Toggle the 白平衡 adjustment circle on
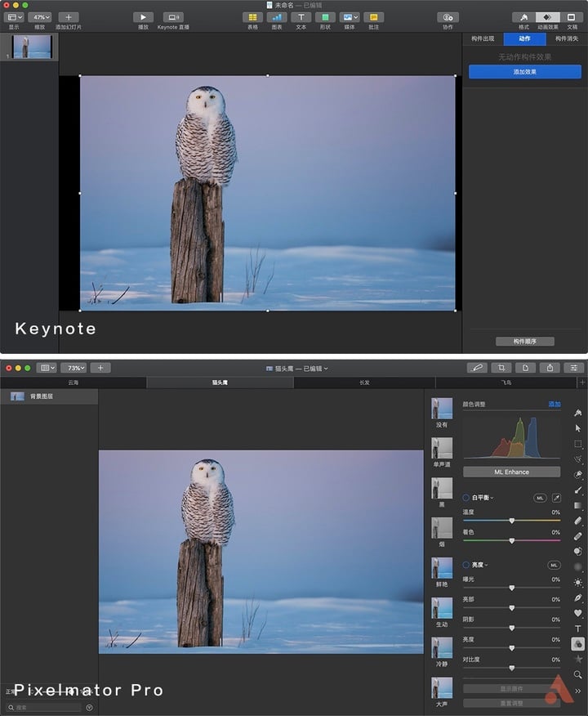This screenshot has width=588, height=716. click(x=465, y=498)
